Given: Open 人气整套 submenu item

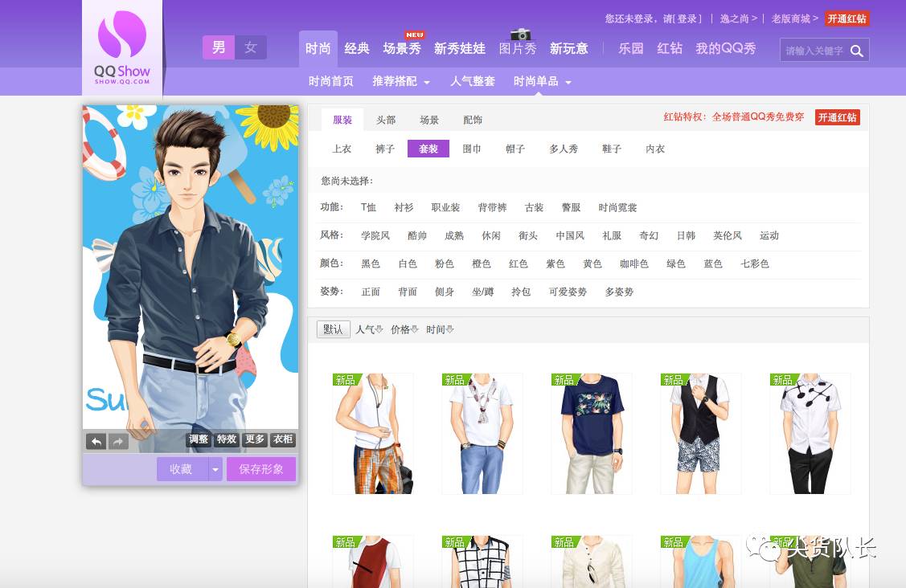Looking at the screenshot, I should point(473,81).
